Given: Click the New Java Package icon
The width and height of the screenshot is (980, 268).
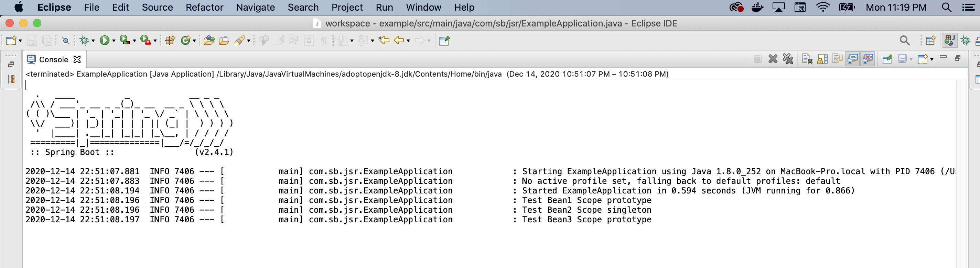Looking at the screenshot, I should 170,40.
